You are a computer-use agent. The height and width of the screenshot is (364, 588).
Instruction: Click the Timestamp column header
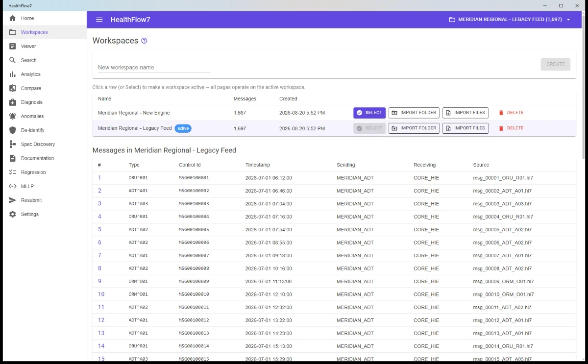[x=258, y=165]
